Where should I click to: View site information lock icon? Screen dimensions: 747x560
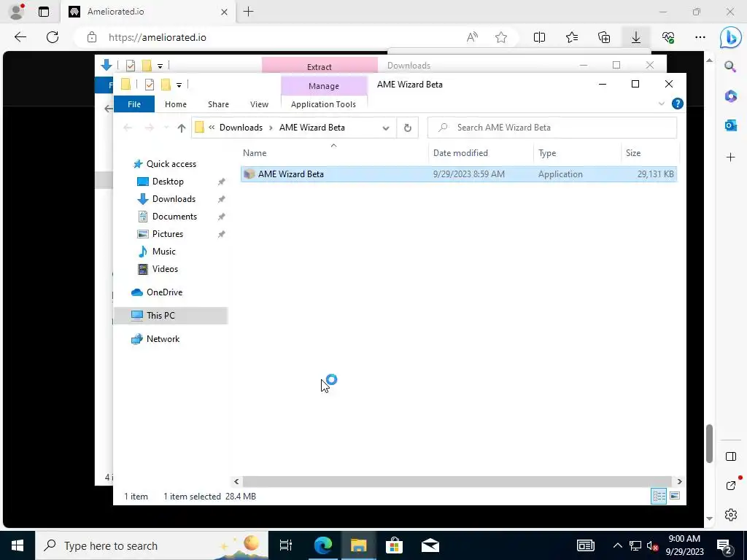pyautogui.click(x=92, y=37)
